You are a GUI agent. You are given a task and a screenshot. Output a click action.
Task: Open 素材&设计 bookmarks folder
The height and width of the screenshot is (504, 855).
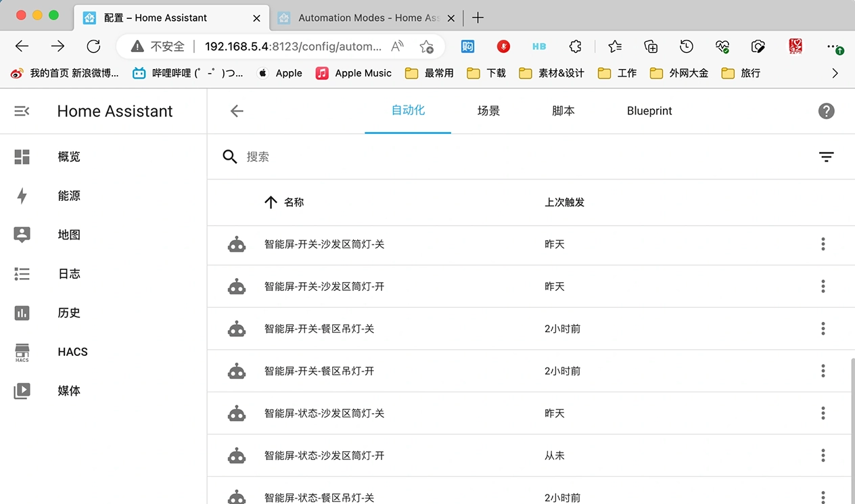pyautogui.click(x=551, y=73)
